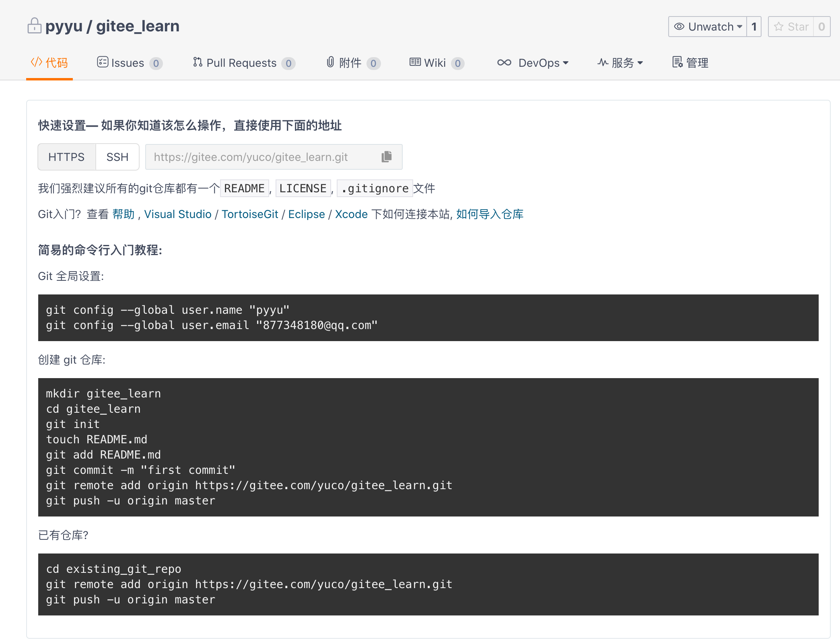The image size is (840, 642).
Task: Click the star count 0 badge
Action: [821, 27]
